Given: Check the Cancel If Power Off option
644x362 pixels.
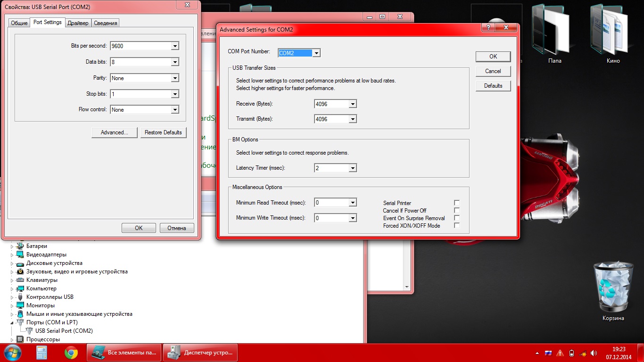Looking at the screenshot, I should [456, 211].
